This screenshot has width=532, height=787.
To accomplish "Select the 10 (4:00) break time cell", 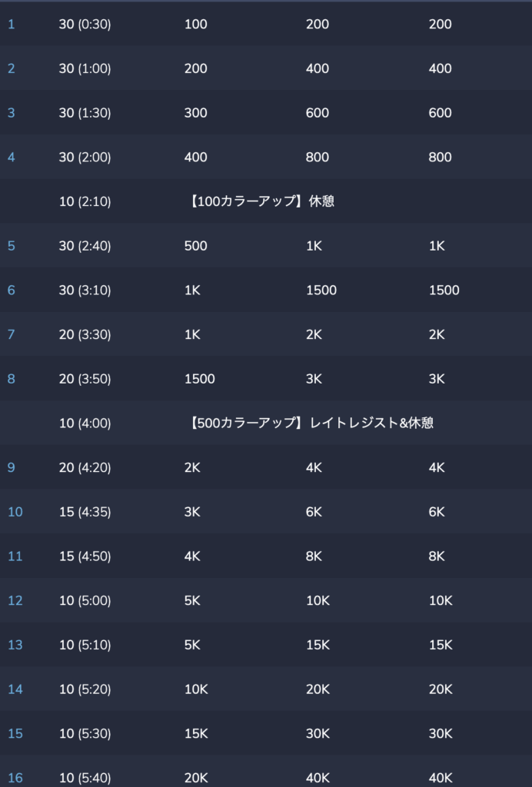I will [85, 423].
